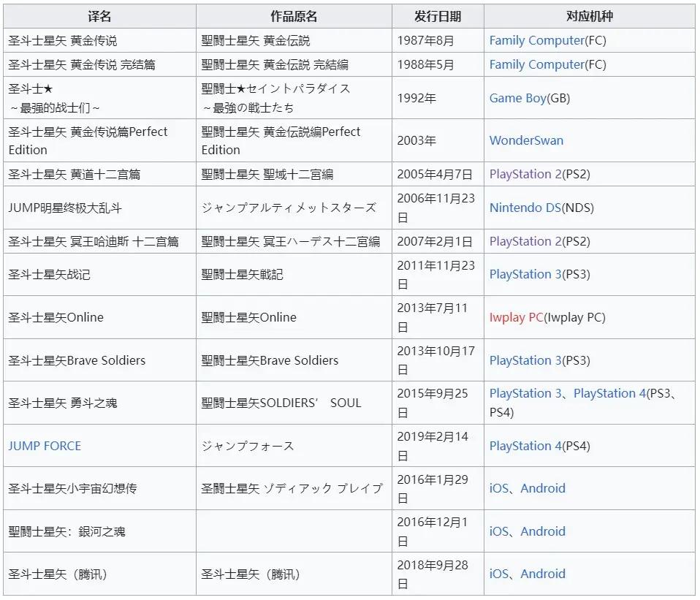Open the JUMP FORCE title link

(45, 446)
